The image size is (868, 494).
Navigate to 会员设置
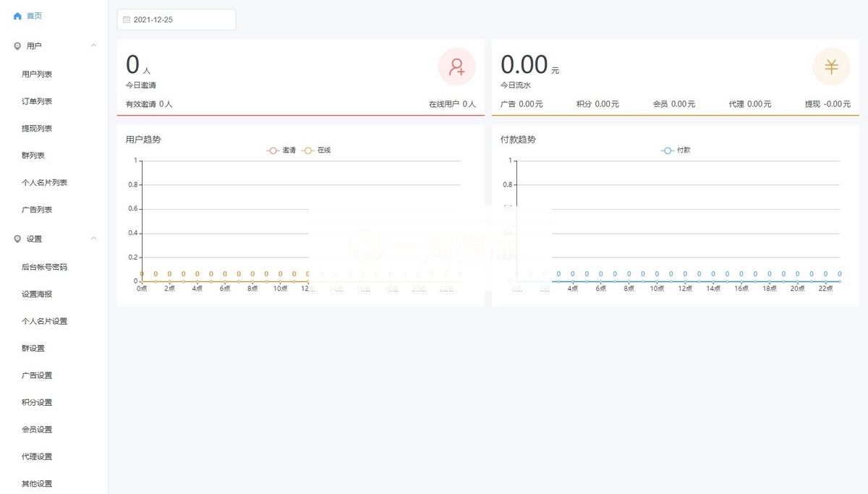[37, 430]
